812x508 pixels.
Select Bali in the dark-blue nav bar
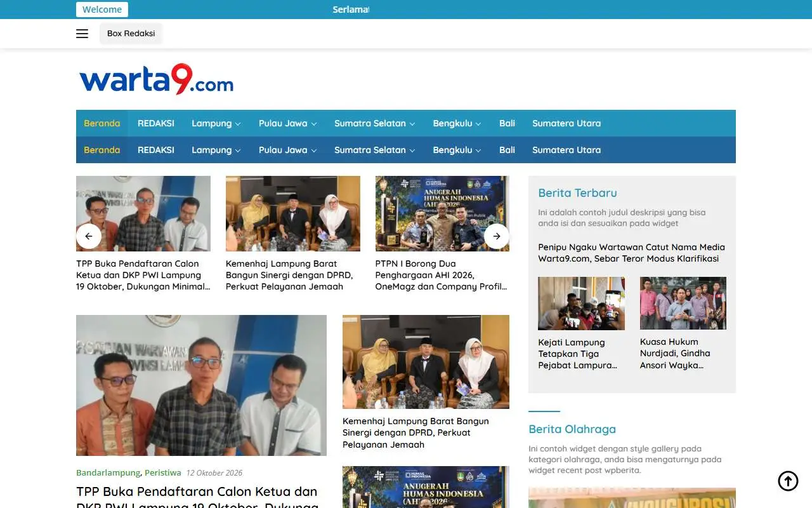point(507,150)
